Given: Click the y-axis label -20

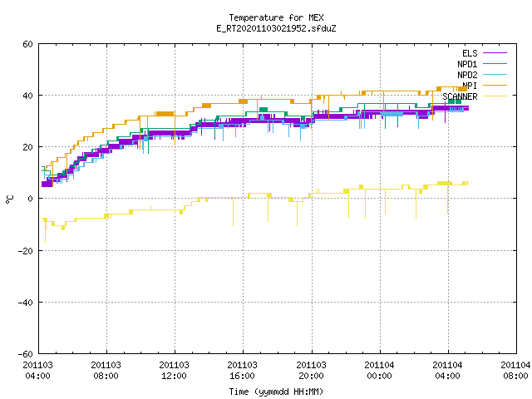Looking at the screenshot, I should point(26,251).
